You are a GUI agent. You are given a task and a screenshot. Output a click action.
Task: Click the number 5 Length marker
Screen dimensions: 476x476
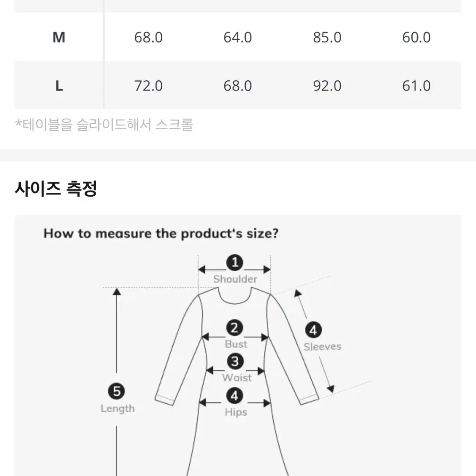tap(117, 391)
